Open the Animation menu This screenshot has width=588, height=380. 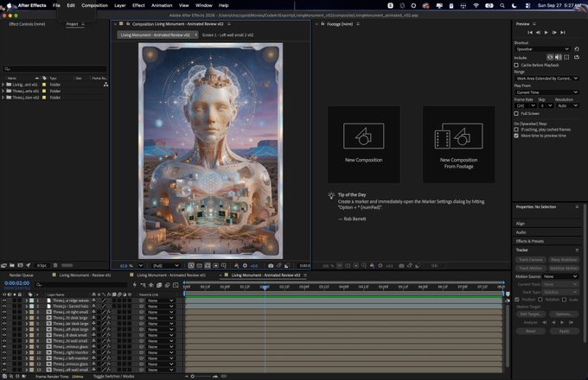coord(162,5)
